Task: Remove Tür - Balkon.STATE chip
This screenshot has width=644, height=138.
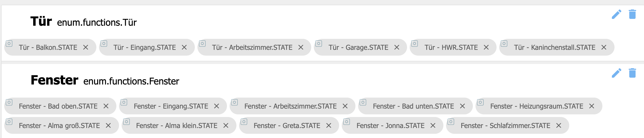Action: point(86,47)
